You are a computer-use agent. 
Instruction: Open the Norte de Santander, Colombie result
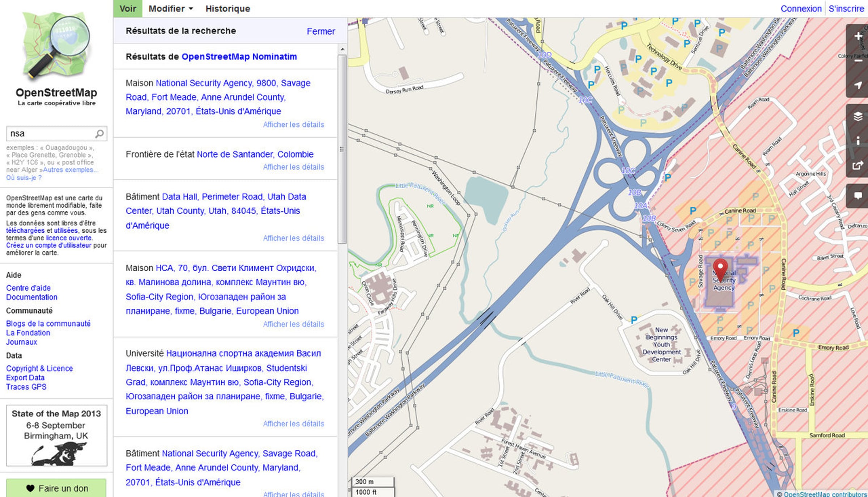point(255,154)
